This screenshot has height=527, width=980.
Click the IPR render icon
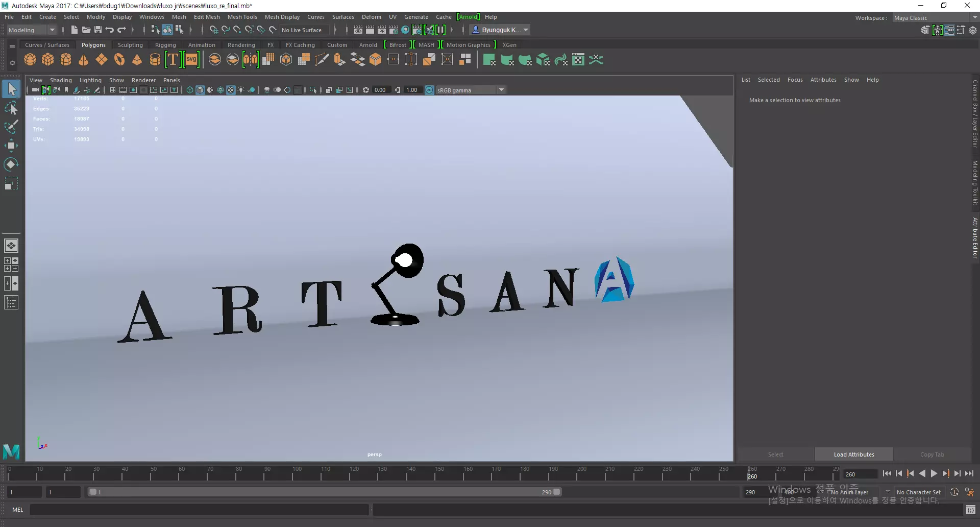pyautogui.click(x=382, y=30)
